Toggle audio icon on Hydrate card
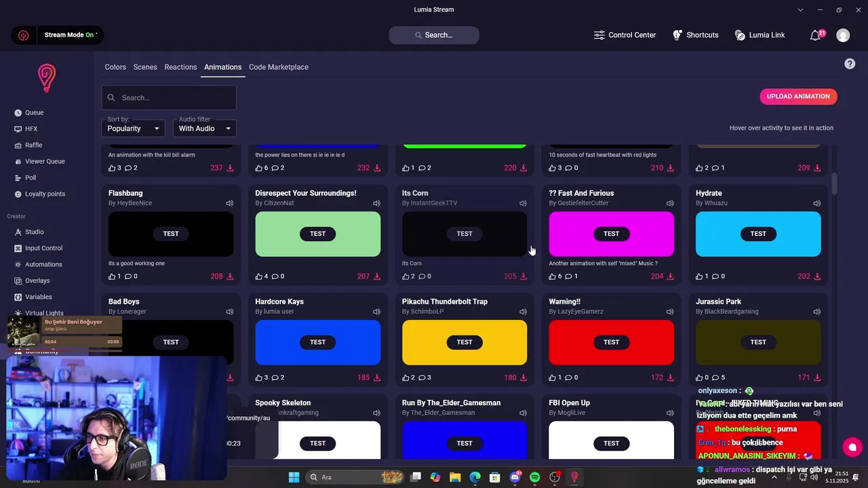The width and height of the screenshot is (868, 488). click(x=816, y=203)
